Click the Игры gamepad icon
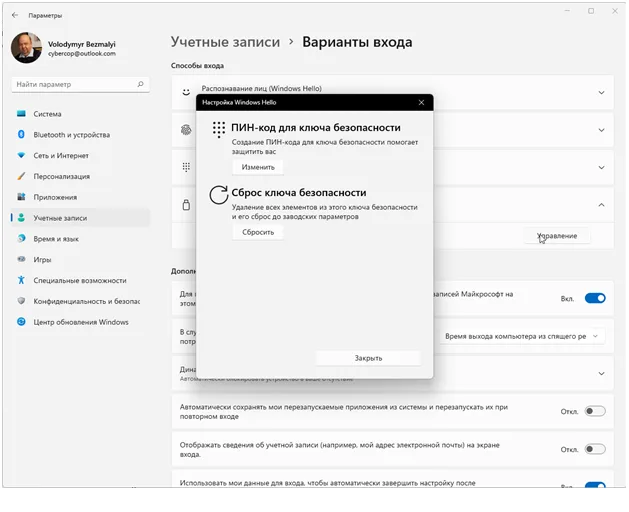The height and width of the screenshot is (512, 629). [x=21, y=259]
